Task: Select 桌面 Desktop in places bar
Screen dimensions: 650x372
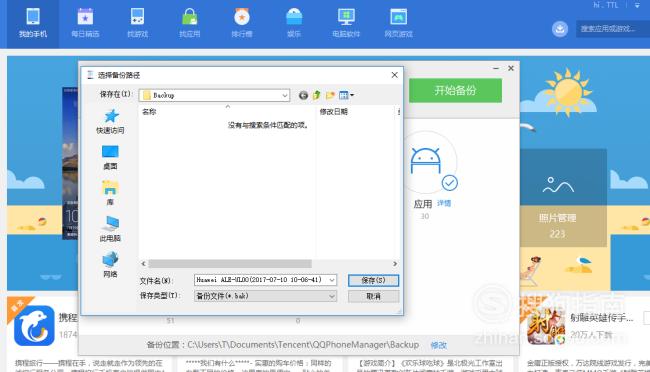Action: [110, 158]
